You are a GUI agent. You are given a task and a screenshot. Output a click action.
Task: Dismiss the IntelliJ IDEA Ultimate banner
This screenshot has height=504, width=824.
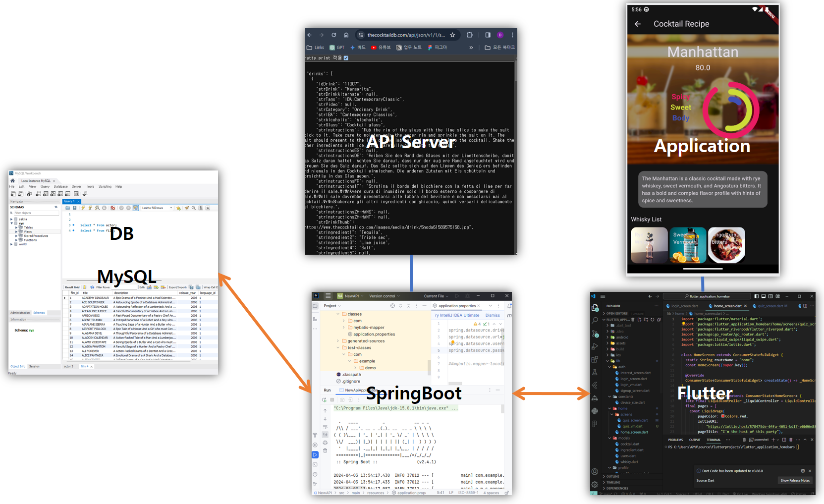coord(493,315)
